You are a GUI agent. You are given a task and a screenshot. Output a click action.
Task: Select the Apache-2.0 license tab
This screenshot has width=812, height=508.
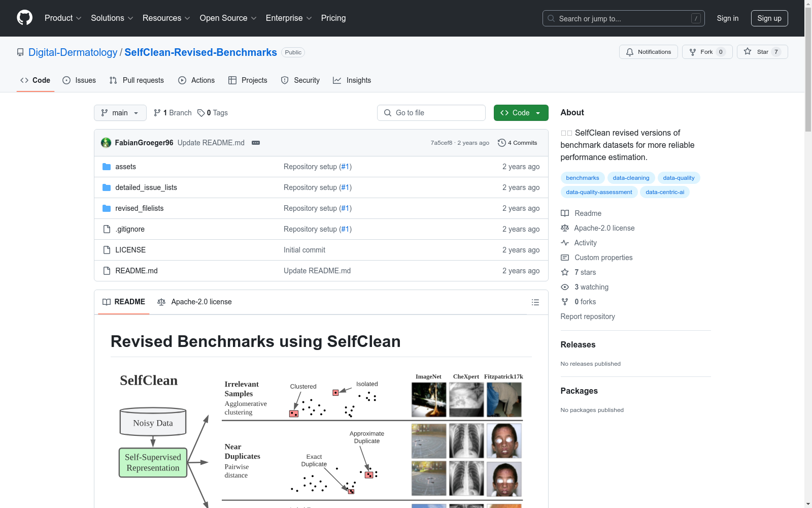click(194, 302)
